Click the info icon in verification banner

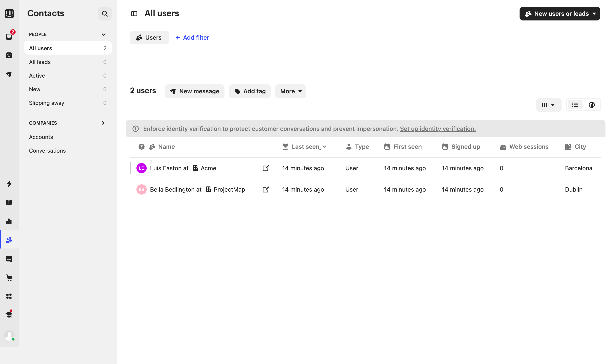click(x=136, y=129)
